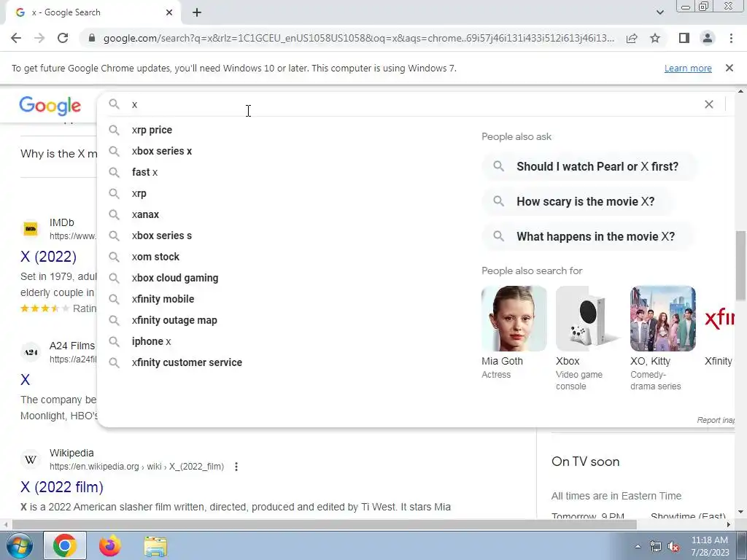Open the Xbox console thumbnail

click(x=589, y=319)
